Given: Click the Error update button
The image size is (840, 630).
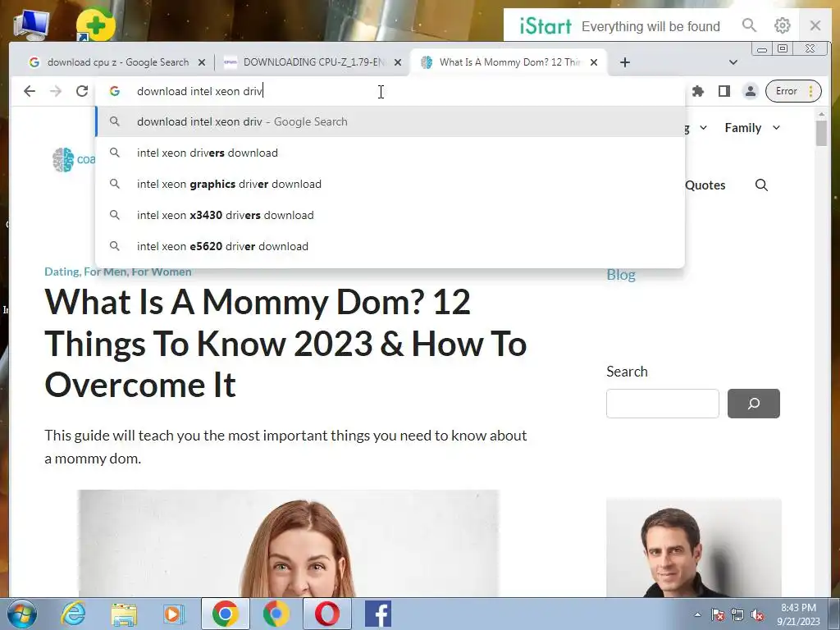Looking at the screenshot, I should [793, 91].
